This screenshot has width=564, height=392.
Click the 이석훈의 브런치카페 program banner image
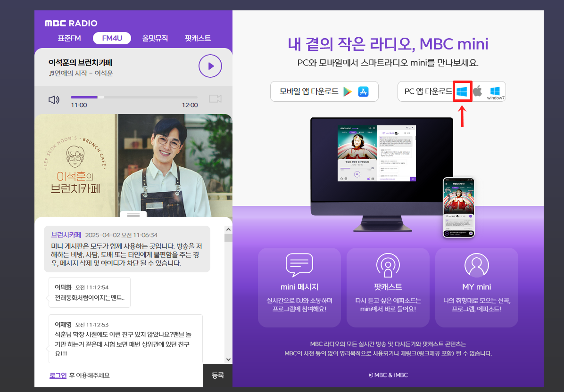pos(133,165)
